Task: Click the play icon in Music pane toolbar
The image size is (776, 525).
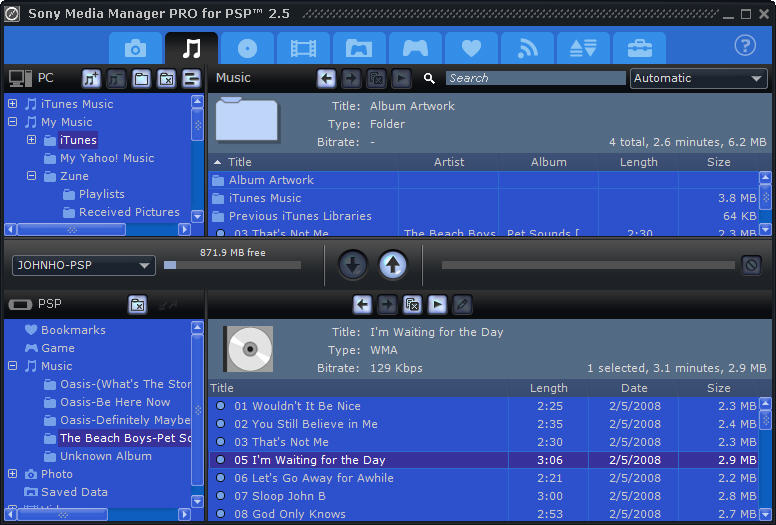Action: [401, 78]
